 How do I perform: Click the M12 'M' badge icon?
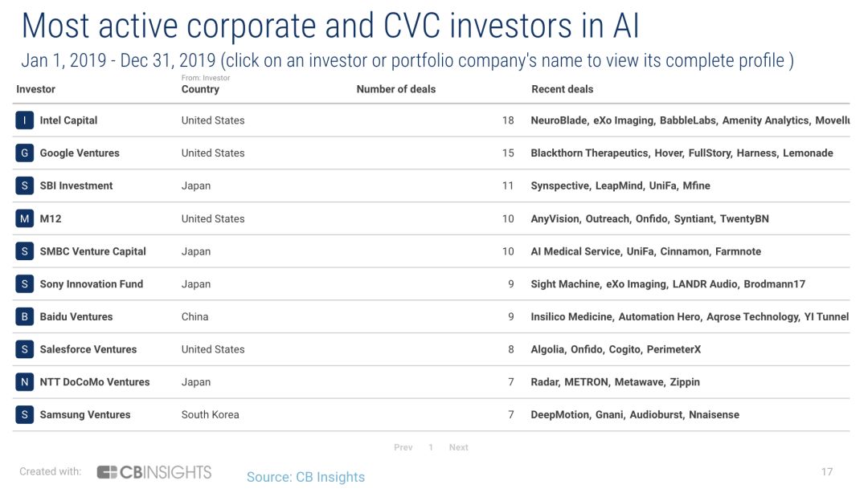25,218
